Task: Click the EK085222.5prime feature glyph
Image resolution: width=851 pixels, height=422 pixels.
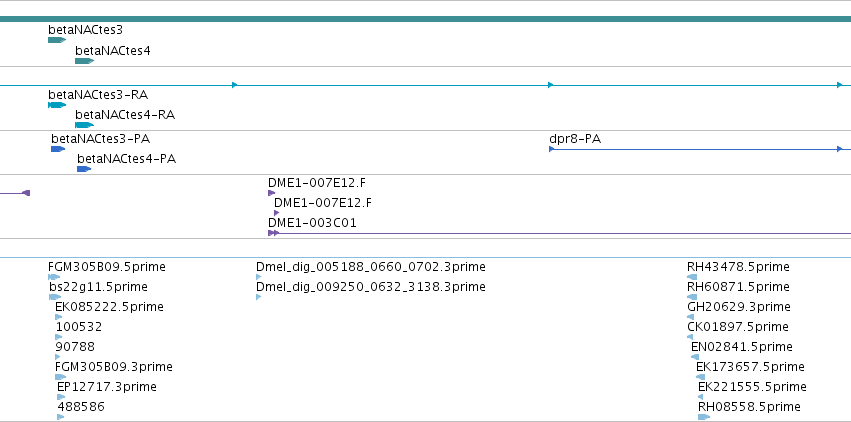Action: click(x=59, y=317)
